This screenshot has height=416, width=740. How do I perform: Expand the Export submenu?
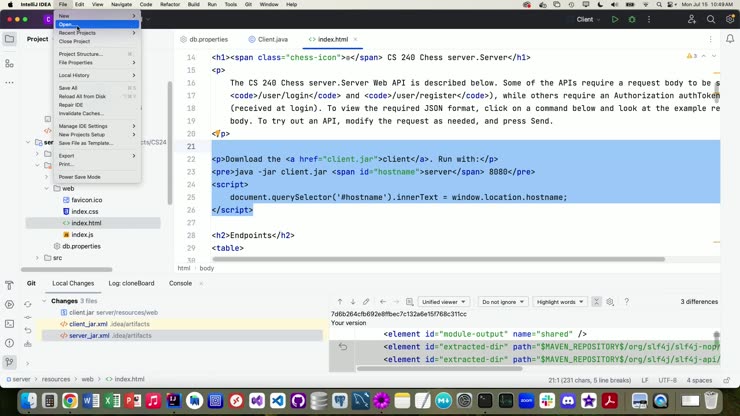(x=97, y=156)
